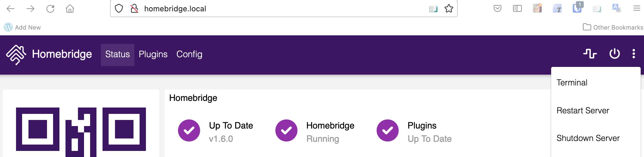Click the homebridge.local address bar

(276, 9)
